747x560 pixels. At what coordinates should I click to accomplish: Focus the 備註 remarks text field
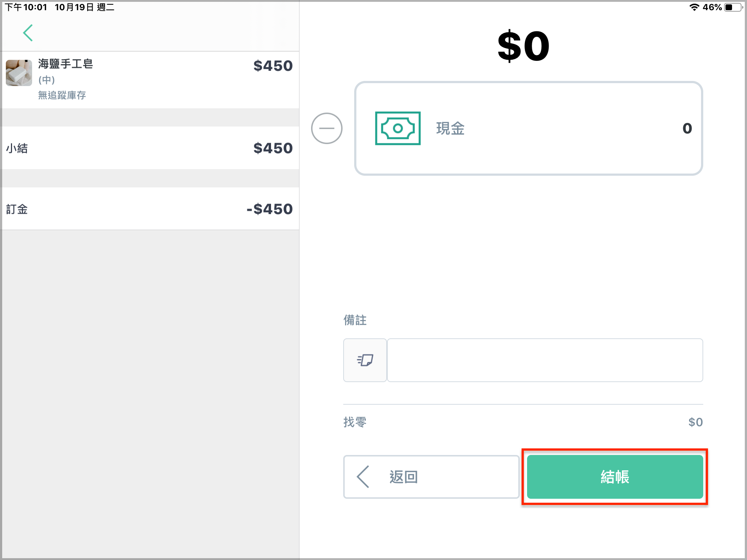click(545, 360)
